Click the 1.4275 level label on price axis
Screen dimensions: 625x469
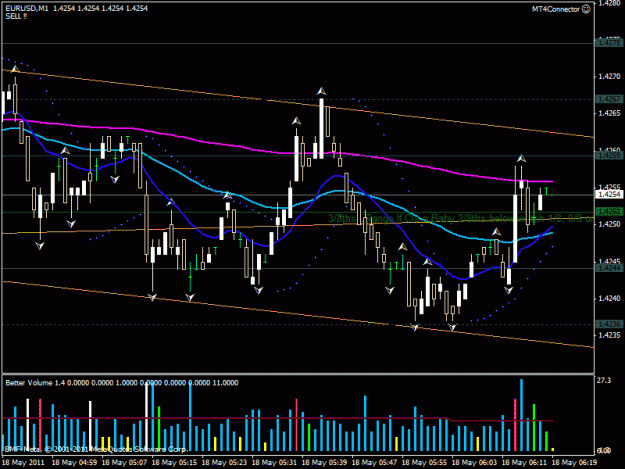[x=608, y=42]
